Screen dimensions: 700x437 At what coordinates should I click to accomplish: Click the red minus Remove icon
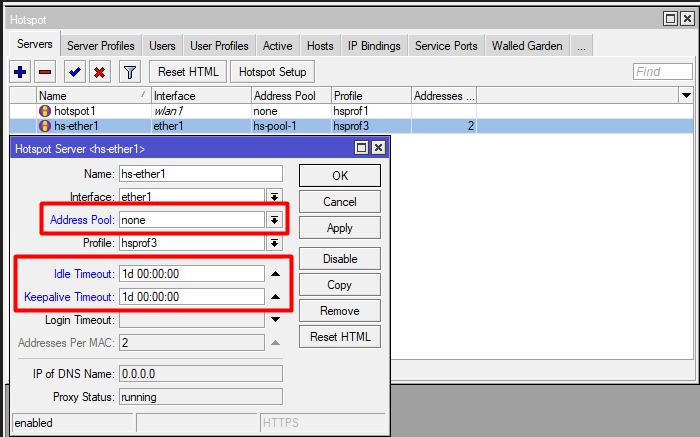tap(45, 72)
